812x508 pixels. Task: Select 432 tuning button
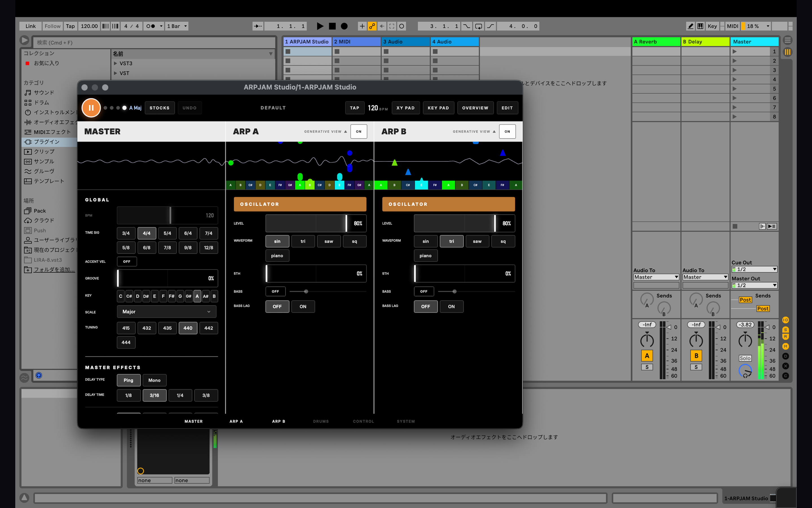click(x=147, y=328)
